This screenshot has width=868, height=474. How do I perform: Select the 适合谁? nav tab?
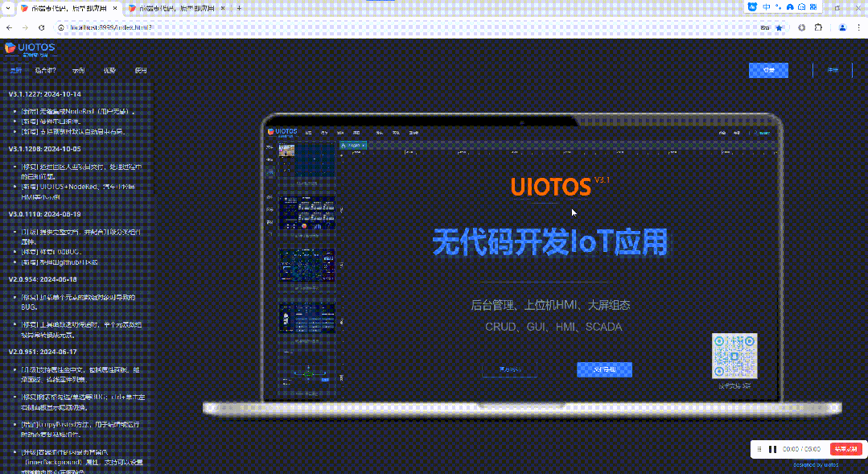coord(45,70)
